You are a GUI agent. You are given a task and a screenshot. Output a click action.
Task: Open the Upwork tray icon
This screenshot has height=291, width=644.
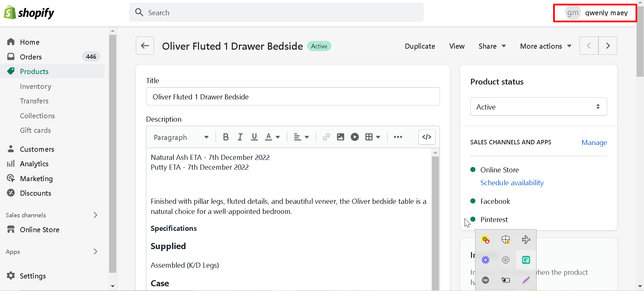(486, 280)
